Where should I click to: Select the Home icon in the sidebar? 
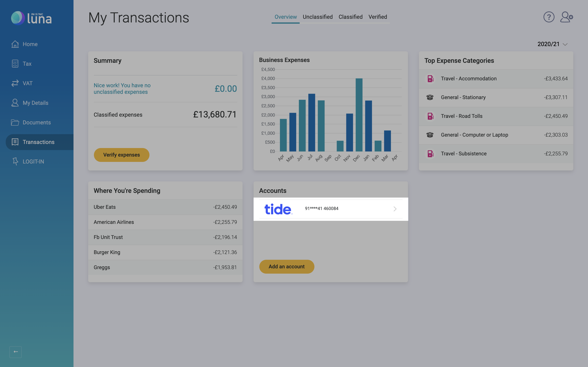15,44
